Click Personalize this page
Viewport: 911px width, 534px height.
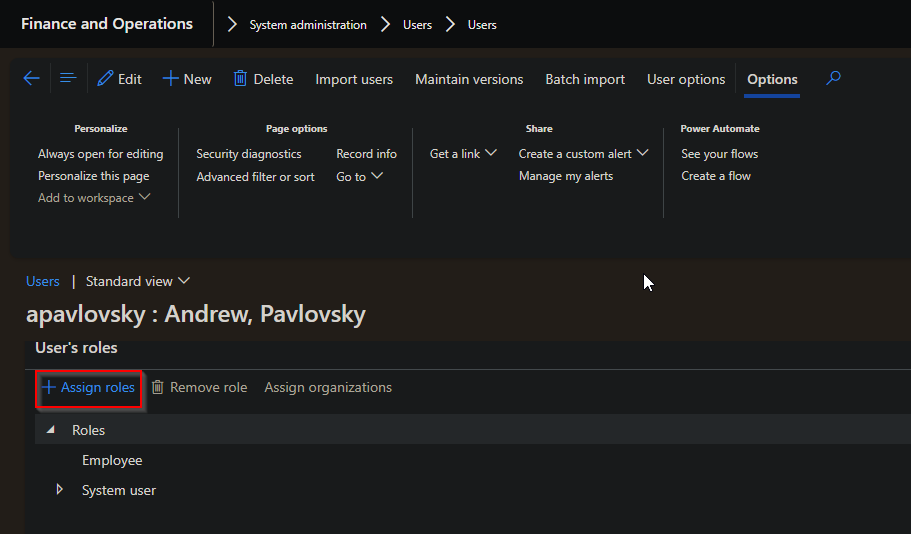tap(94, 176)
